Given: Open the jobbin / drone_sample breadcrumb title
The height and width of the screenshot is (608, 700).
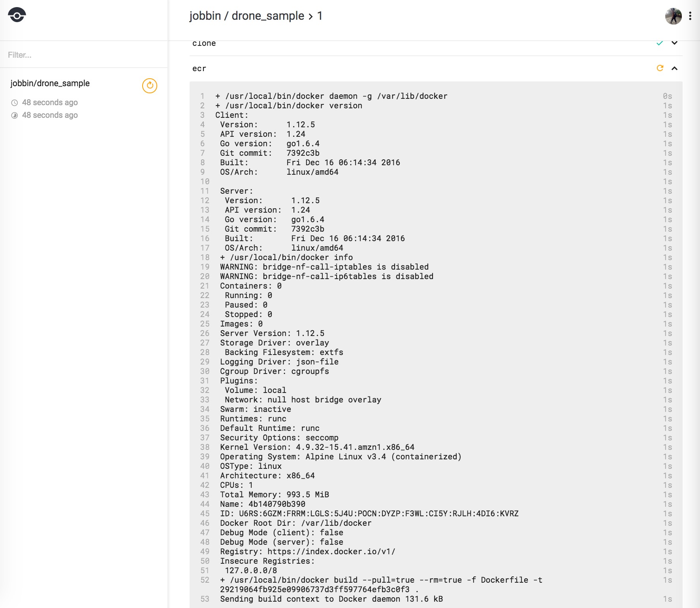Looking at the screenshot, I should (x=247, y=16).
